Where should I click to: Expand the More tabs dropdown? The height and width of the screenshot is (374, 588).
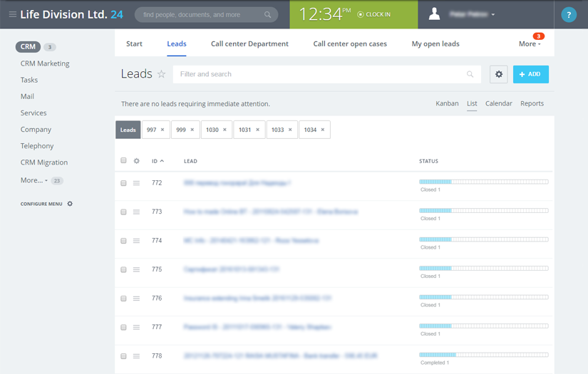click(530, 44)
